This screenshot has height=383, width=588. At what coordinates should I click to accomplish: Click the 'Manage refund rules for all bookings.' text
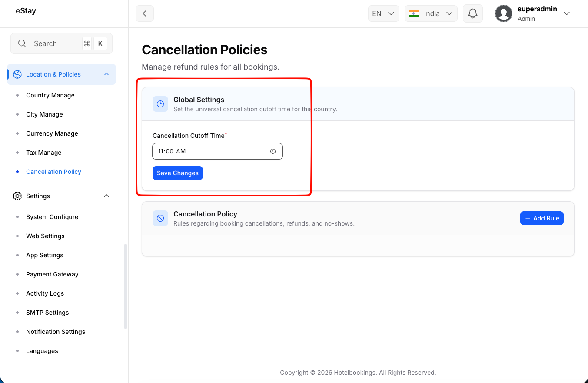click(x=211, y=67)
